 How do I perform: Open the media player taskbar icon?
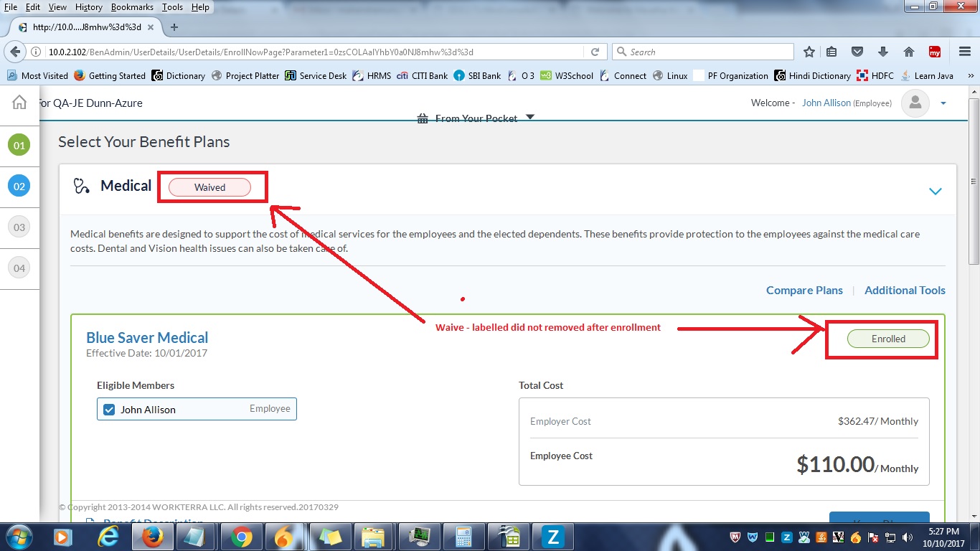click(62, 537)
